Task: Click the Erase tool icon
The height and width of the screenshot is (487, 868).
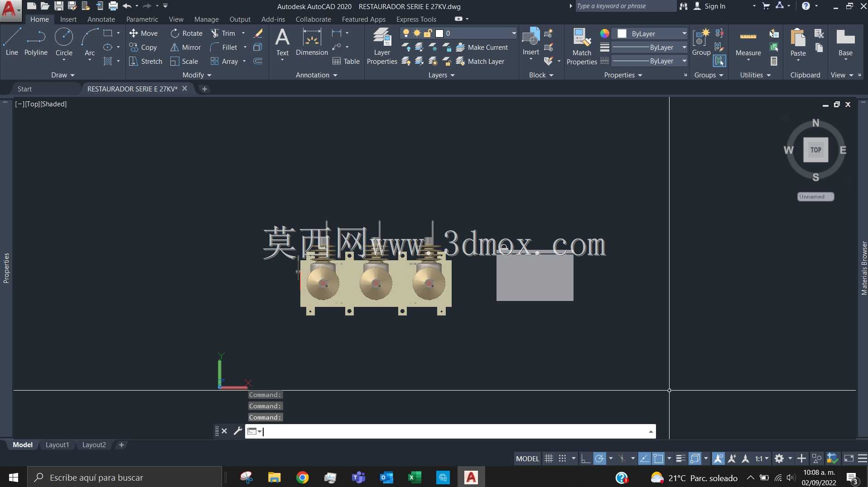Action: tap(258, 33)
